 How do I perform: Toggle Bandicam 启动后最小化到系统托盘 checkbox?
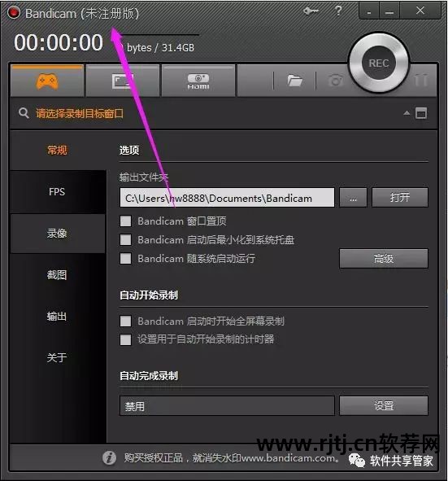point(126,239)
